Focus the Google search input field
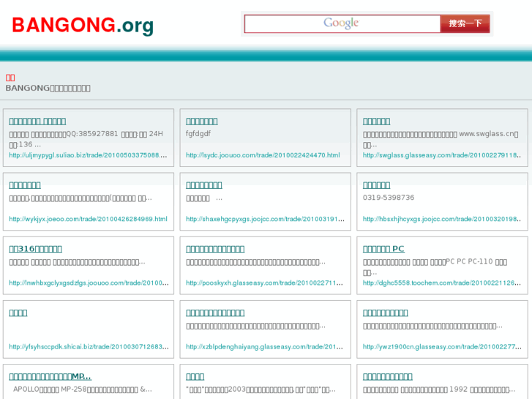Viewport: 532px width, 399px height. coord(342,23)
